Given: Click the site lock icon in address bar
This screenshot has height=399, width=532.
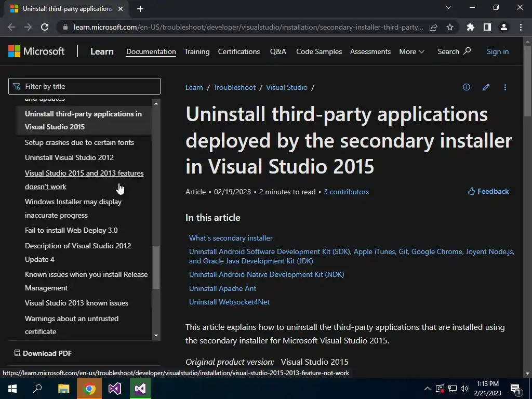Looking at the screenshot, I should pos(65,27).
